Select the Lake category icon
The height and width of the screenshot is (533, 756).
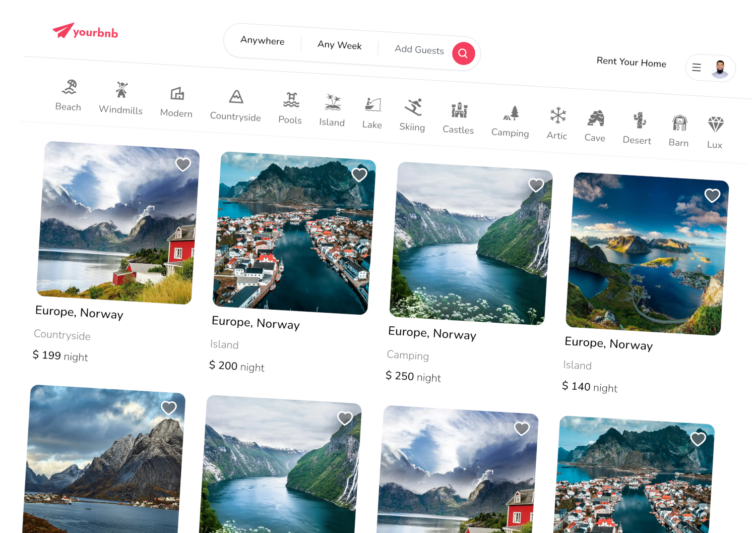[373, 105]
